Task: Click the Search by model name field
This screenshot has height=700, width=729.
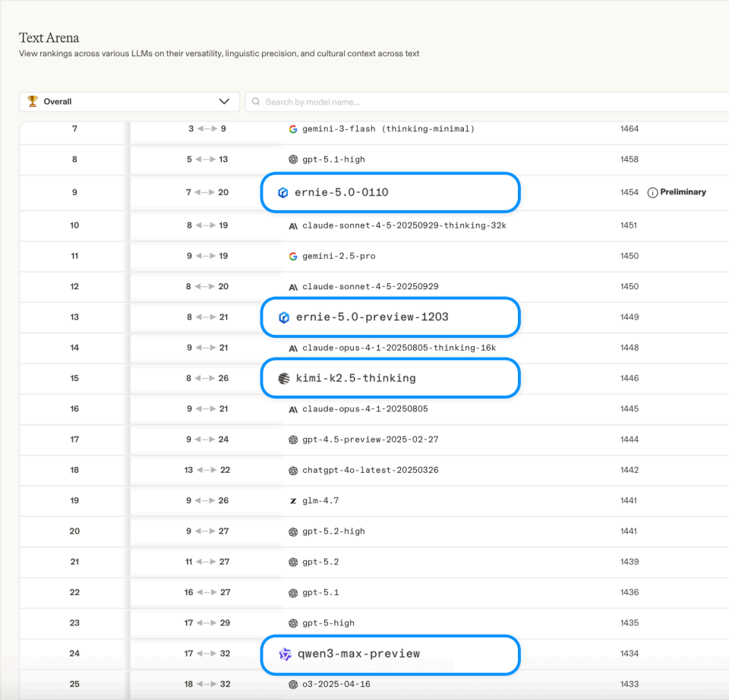Action: [486, 102]
